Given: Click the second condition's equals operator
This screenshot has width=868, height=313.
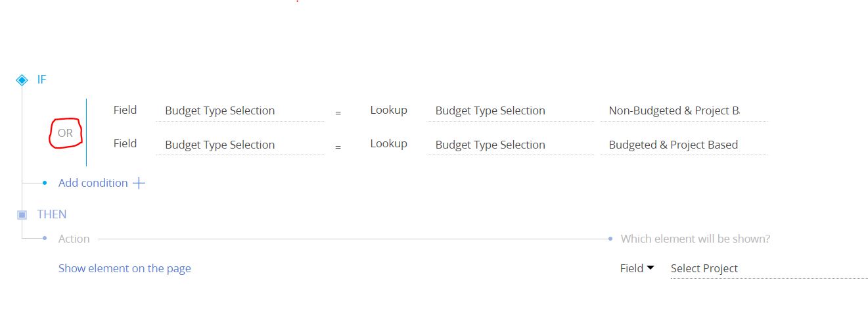Looking at the screenshot, I should pyautogui.click(x=338, y=147).
